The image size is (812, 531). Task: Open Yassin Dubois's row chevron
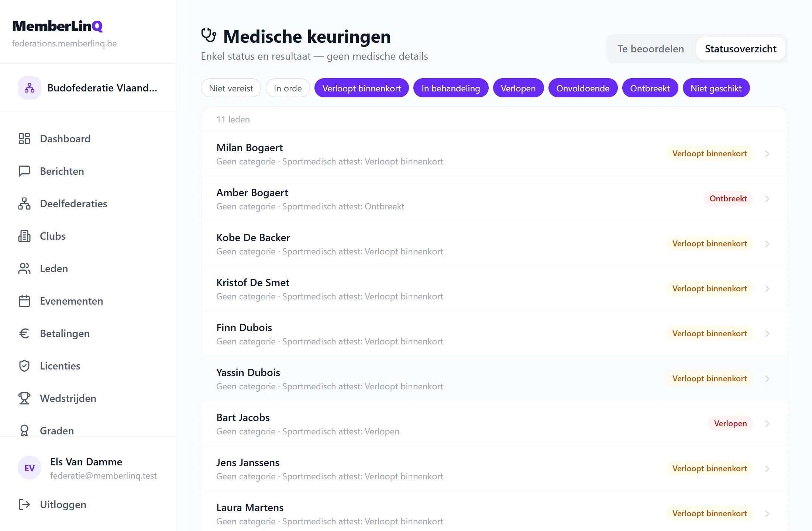767,379
